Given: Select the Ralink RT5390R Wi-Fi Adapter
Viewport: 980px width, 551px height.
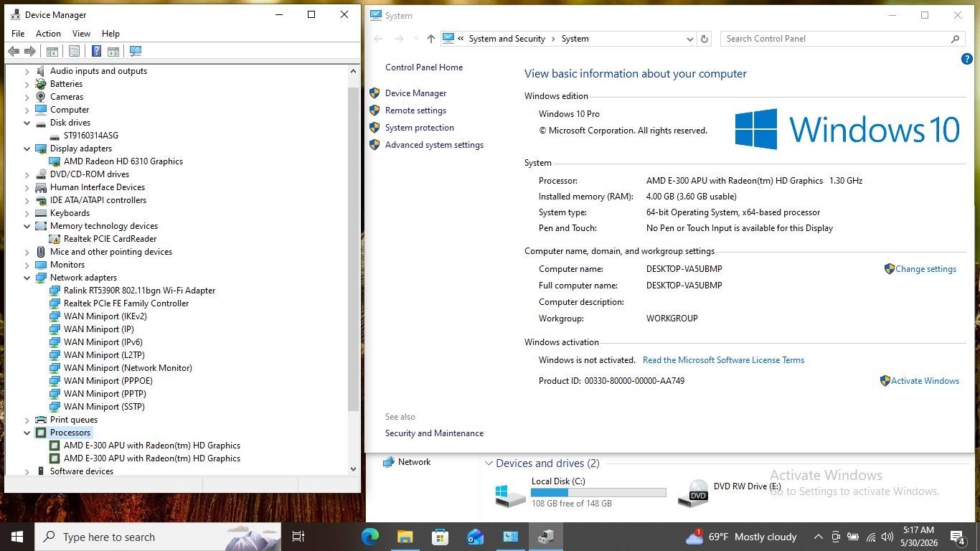Looking at the screenshot, I should 139,291.
